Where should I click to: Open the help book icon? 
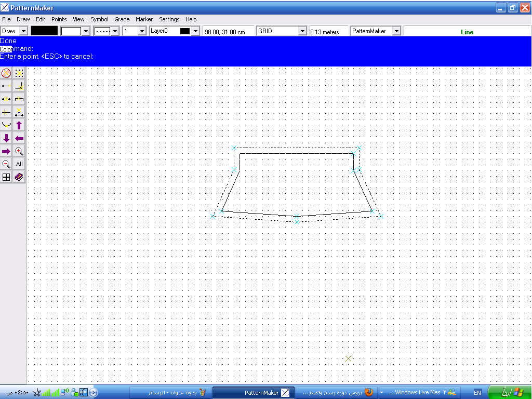[x=19, y=177]
